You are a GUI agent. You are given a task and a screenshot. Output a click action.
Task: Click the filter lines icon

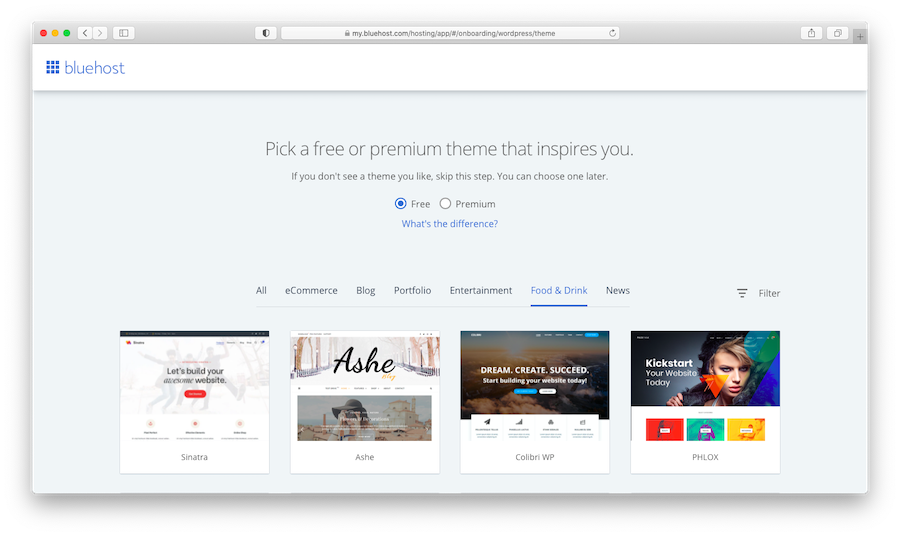pos(742,293)
